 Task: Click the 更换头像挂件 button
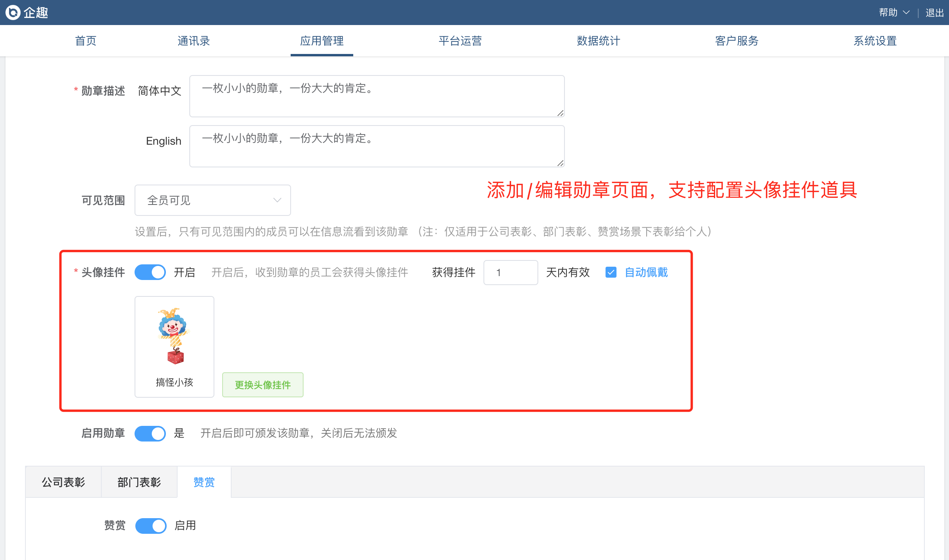pyautogui.click(x=262, y=385)
